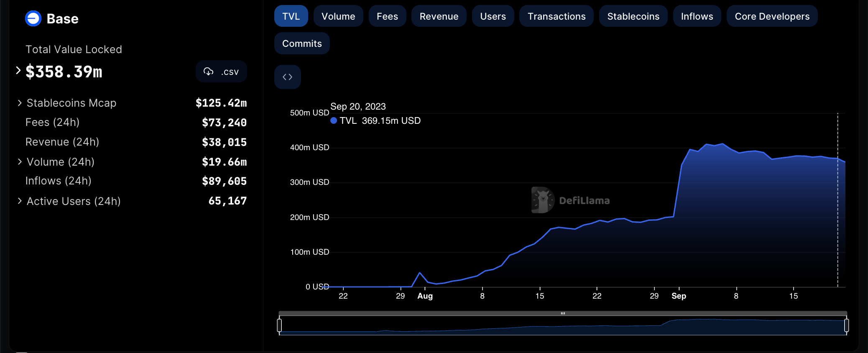Click the $19.66m volume value
The height and width of the screenshot is (353, 868).
click(224, 162)
